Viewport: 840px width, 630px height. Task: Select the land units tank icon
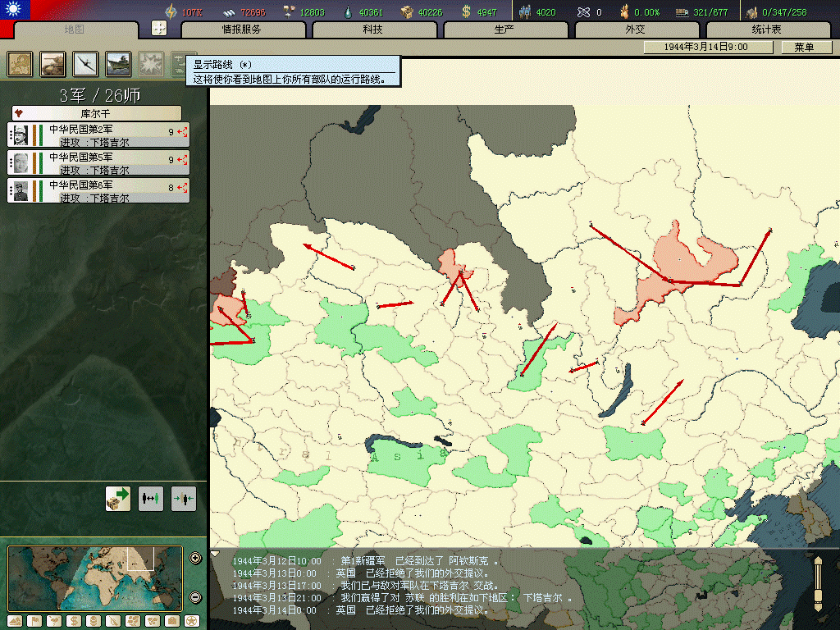click(52, 64)
